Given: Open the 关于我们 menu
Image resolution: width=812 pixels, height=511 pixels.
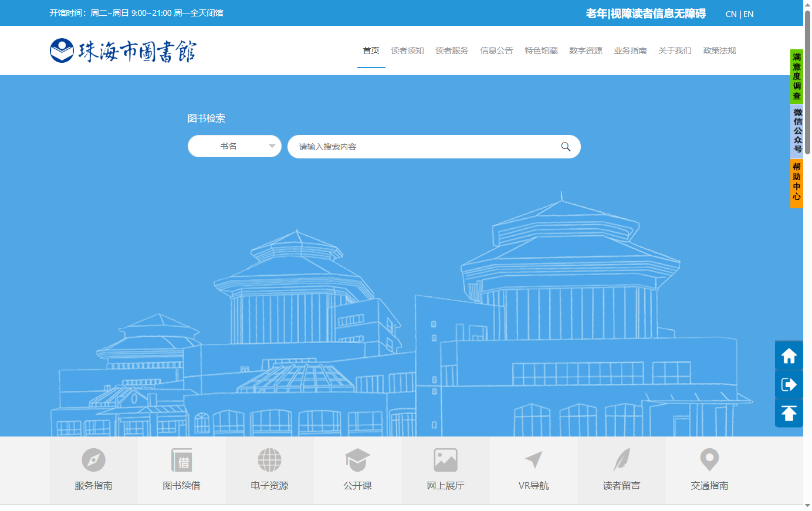Looking at the screenshot, I should click(675, 50).
